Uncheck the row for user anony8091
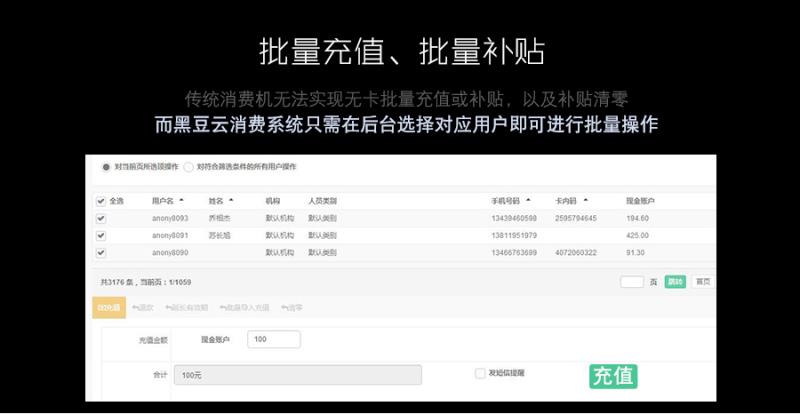The image size is (800, 414). click(x=100, y=235)
